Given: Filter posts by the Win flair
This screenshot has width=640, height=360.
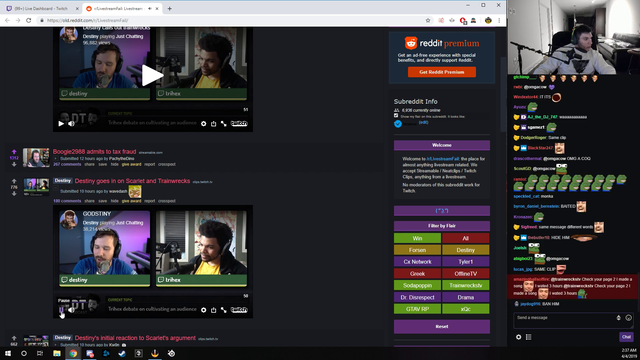Looking at the screenshot, I should pyautogui.click(x=417, y=238).
